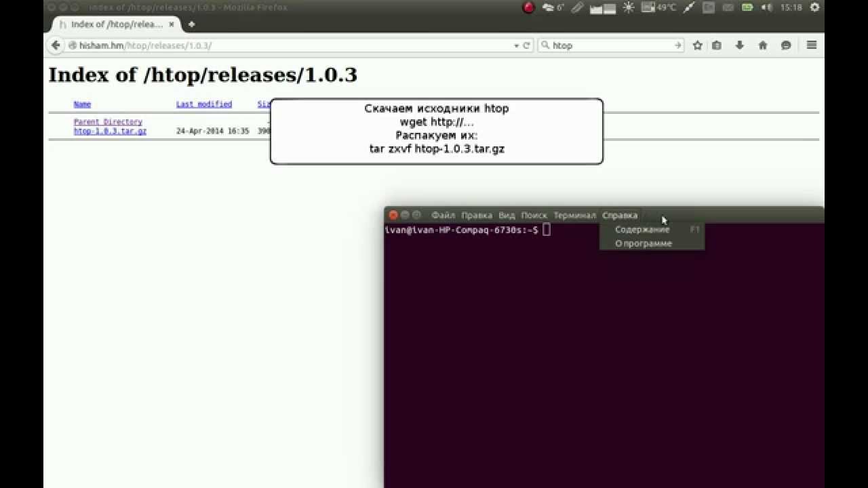Screen dimensions: 868x488
Task: Click the htop search field
Action: [612, 45]
